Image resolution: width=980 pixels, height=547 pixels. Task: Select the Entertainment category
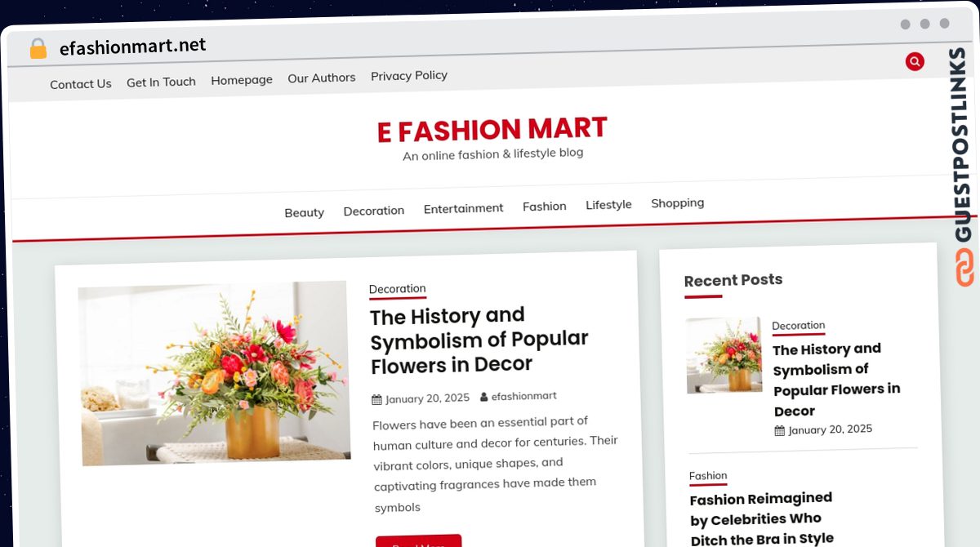point(464,208)
